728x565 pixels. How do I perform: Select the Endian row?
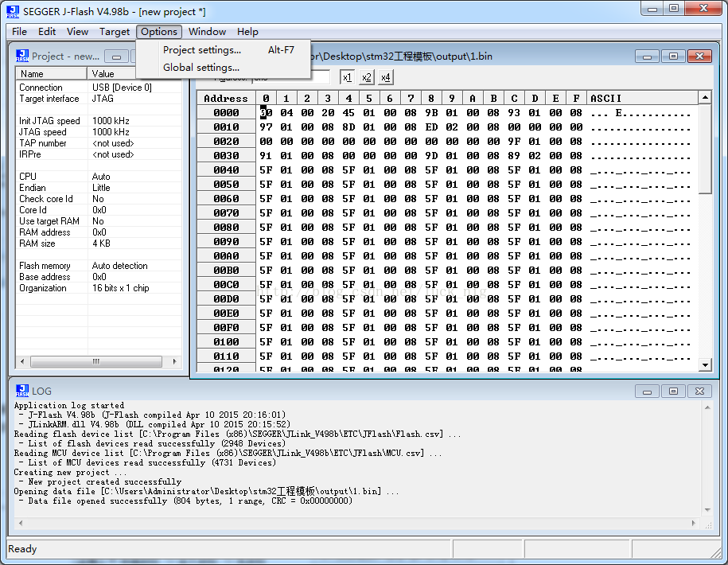click(99, 188)
